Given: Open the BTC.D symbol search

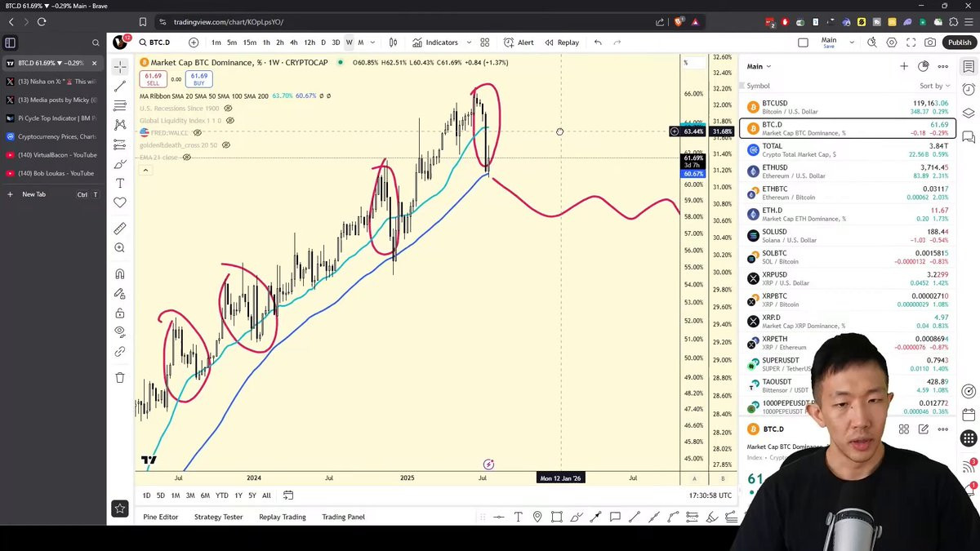Looking at the screenshot, I should (155, 42).
